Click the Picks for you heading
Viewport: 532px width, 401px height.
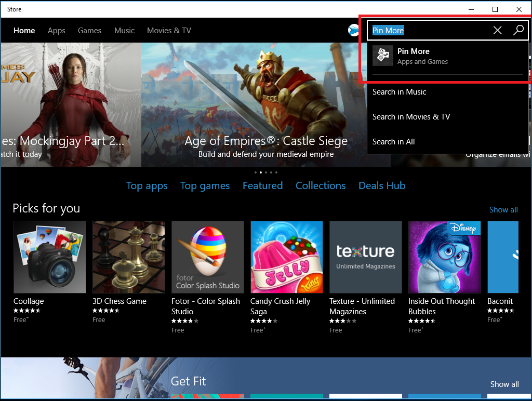click(46, 208)
